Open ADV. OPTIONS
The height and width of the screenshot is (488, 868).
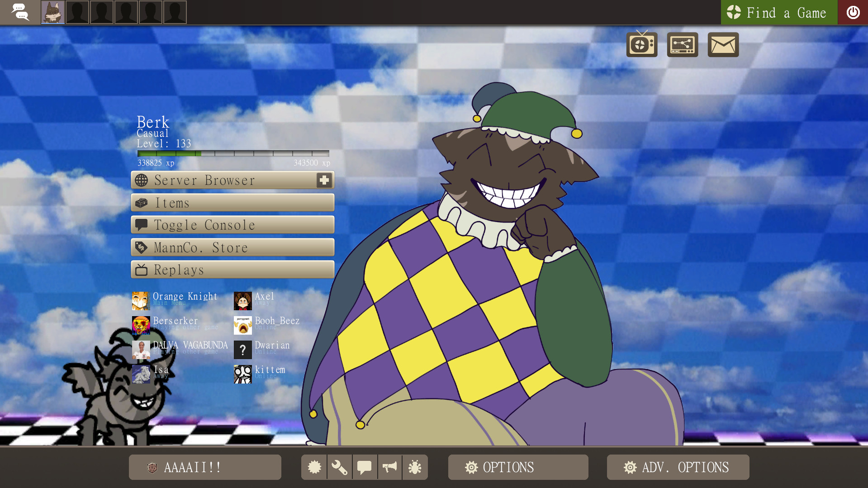(678, 467)
